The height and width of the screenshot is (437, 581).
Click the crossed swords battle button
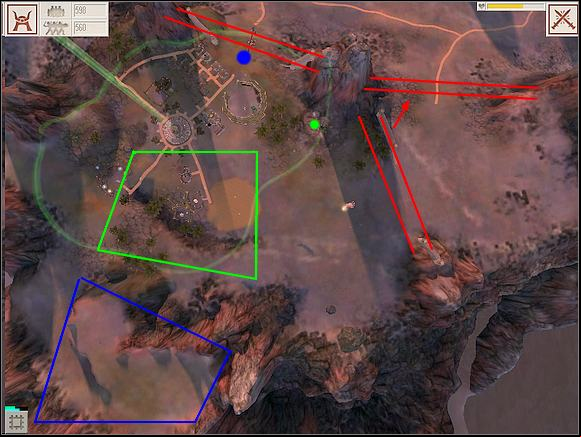tap(562, 20)
